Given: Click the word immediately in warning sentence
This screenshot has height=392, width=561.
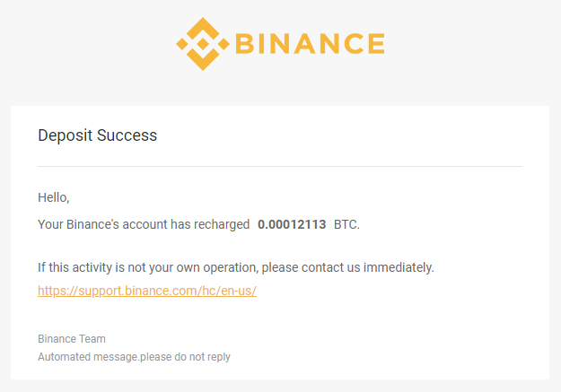Looking at the screenshot, I should (399, 267).
